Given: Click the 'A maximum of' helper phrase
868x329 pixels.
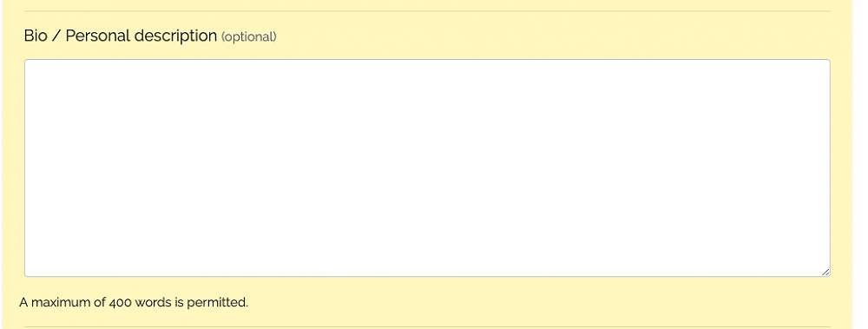Looking at the screenshot, I should (63, 302).
